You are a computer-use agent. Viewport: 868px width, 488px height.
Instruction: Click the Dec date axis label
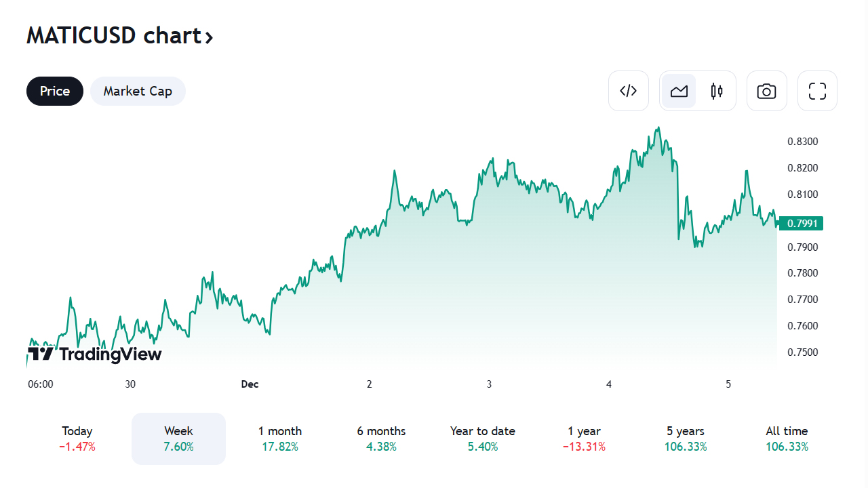250,384
